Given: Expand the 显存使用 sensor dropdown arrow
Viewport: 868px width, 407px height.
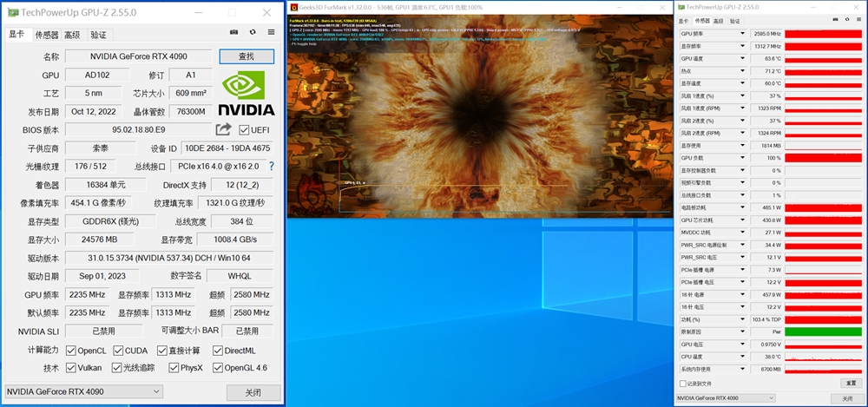Looking at the screenshot, I should click(x=742, y=145).
